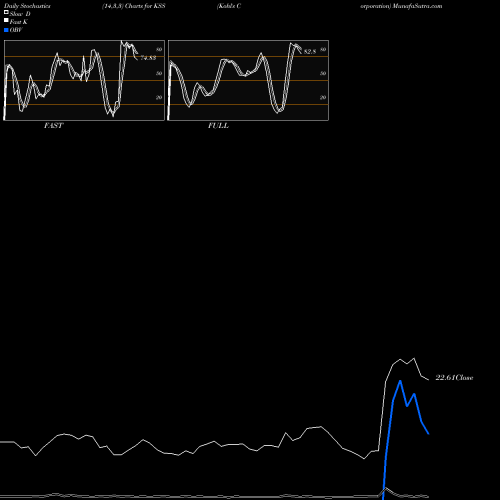Click the 80 axis label in FAST chart

coord(159,49)
